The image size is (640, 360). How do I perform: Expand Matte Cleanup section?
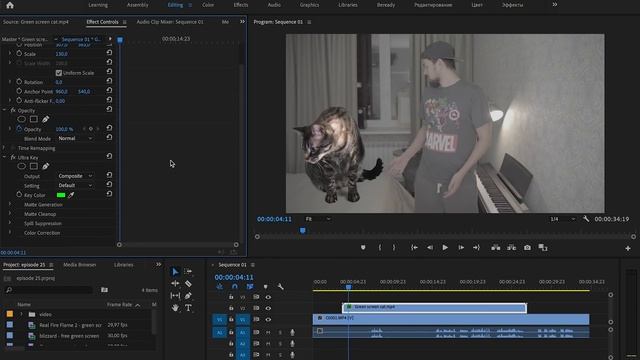[x=10, y=213]
